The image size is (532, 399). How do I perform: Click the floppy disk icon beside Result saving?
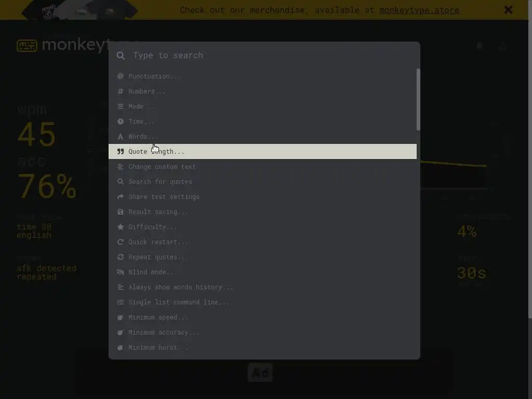pyautogui.click(x=121, y=212)
